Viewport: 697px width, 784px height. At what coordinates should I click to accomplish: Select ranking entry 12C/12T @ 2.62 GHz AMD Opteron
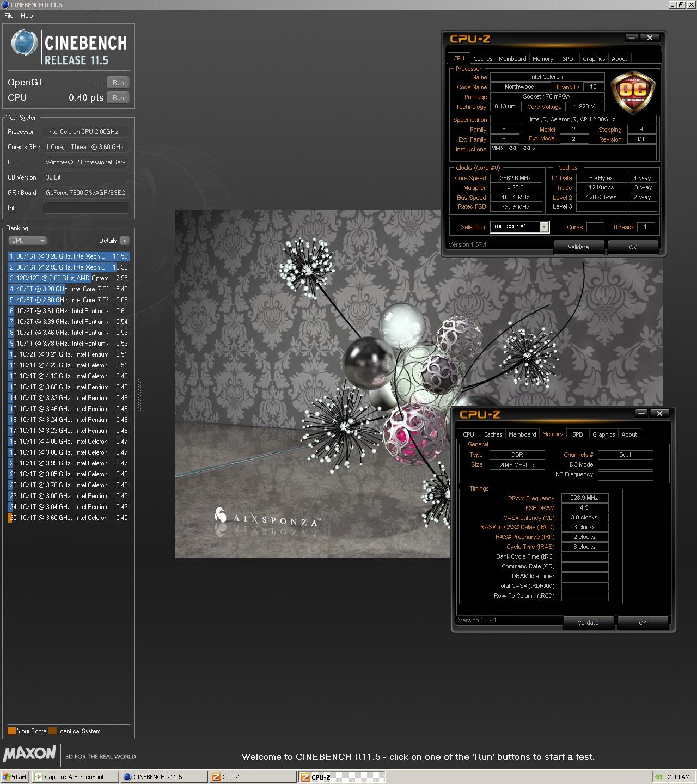click(69, 278)
